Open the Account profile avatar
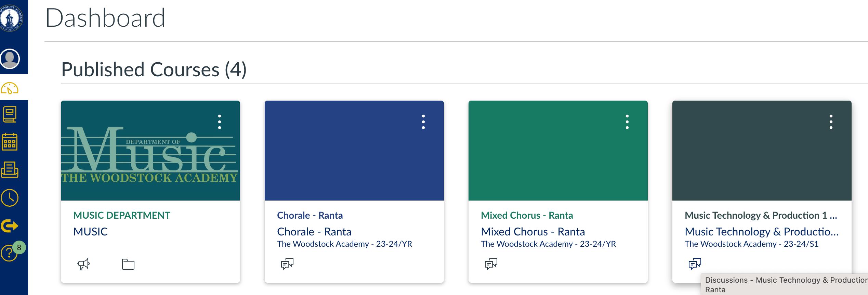The height and width of the screenshot is (295, 868). 10,59
